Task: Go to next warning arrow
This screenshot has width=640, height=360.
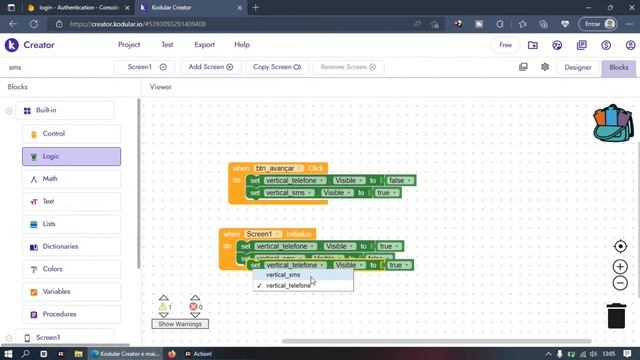Action: [x=164, y=316]
